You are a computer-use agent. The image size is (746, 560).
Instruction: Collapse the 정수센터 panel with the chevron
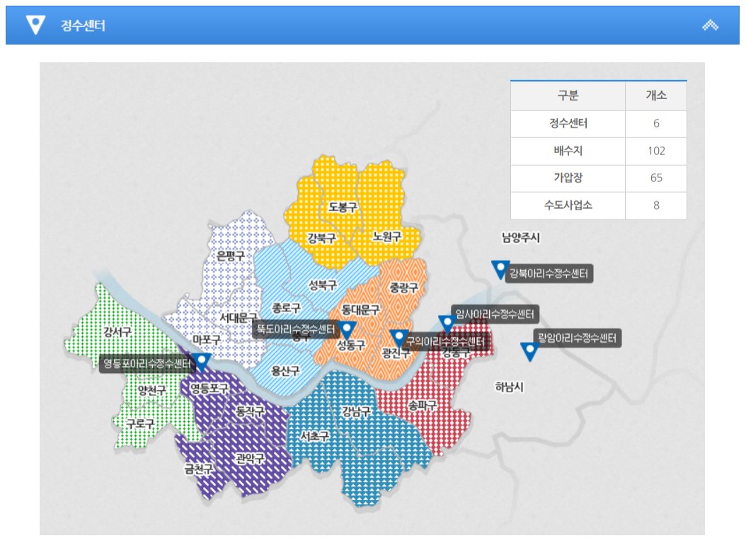tap(710, 25)
